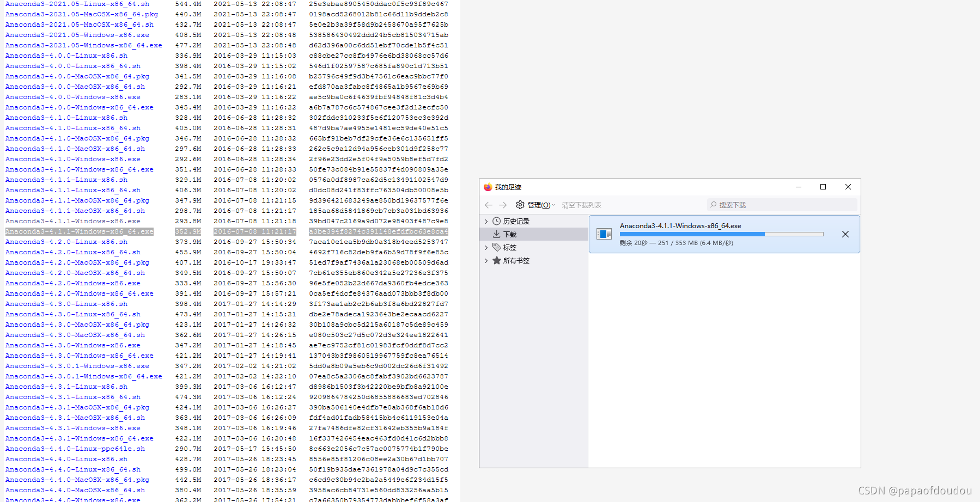Click the magnifier icon in the search box
The height and width of the screenshot is (502, 980).
[713, 205]
